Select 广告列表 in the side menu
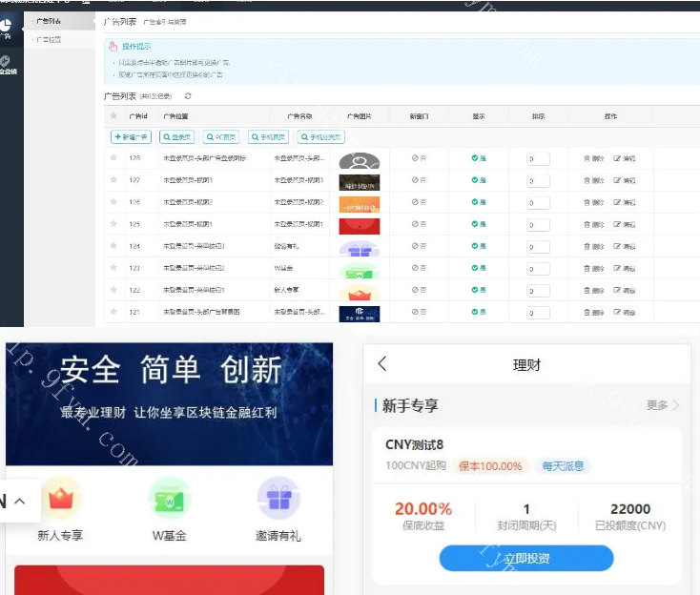Image resolution: width=700 pixels, height=595 pixels. [x=49, y=20]
